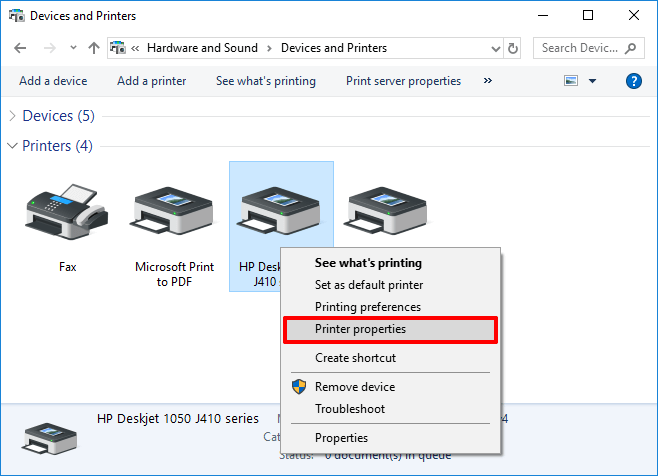Open the recent locations dropdown arrow
The width and height of the screenshot is (658, 476).
pos(73,47)
